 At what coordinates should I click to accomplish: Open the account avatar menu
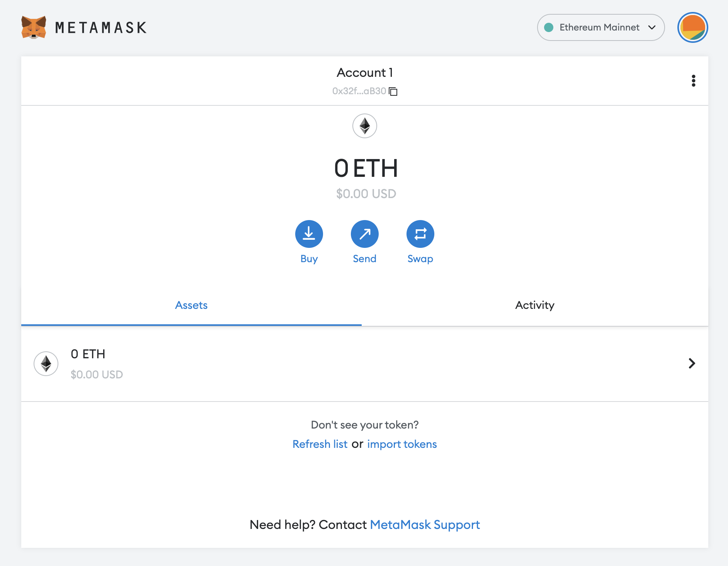pyautogui.click(x=692, y=27)
